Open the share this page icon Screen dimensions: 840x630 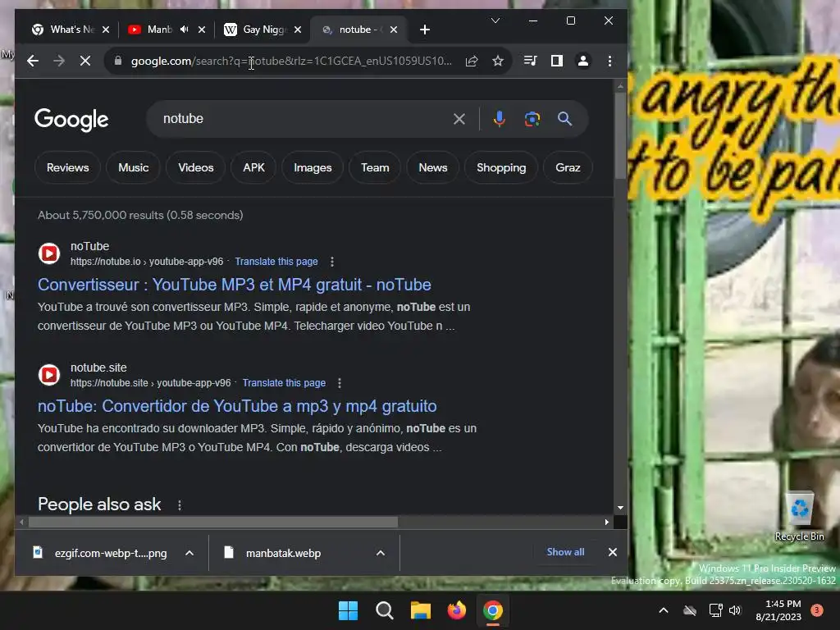tap(472, 61)
